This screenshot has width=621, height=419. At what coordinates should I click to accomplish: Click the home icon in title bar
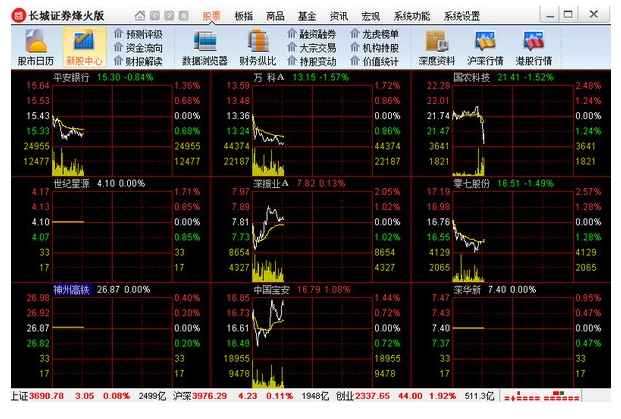click(x=140, y=16)
